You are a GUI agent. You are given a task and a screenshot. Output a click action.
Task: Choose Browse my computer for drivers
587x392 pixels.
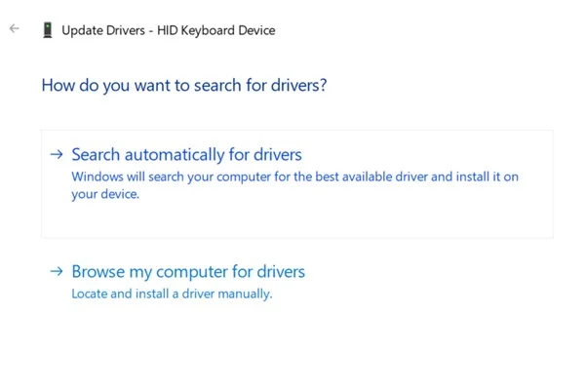(188, 271)
